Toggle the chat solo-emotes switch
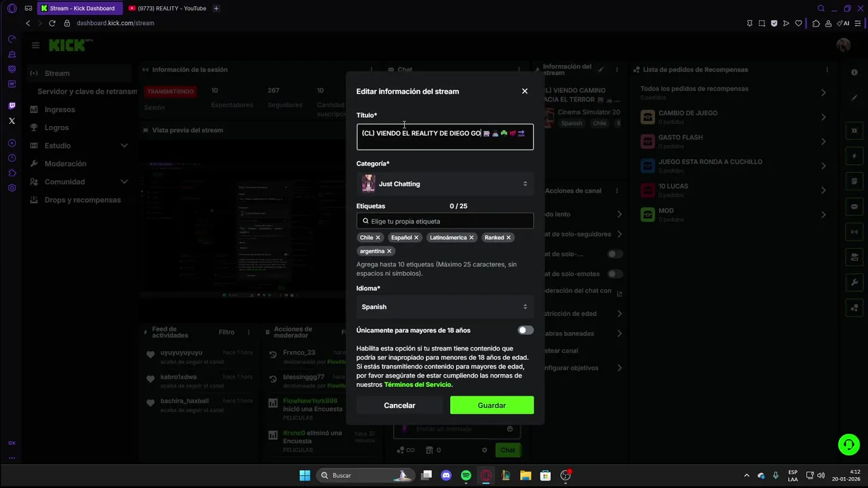This screenshot has height=488, width=868. [x=615, y=274]
